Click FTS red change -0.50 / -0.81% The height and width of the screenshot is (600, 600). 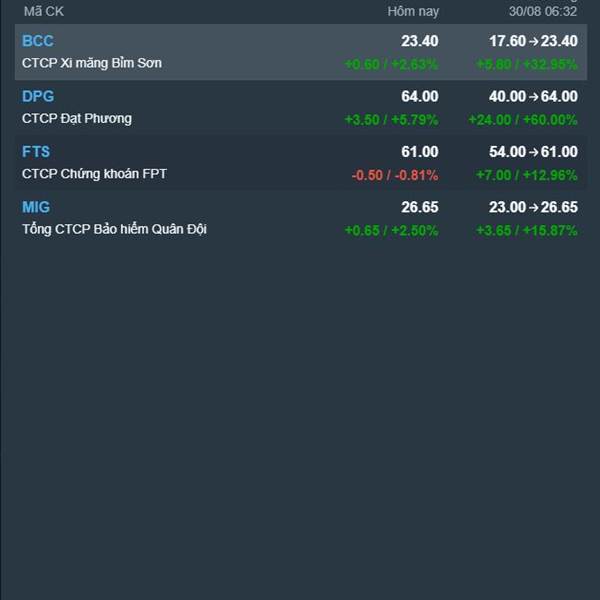[x=395, y=175]
